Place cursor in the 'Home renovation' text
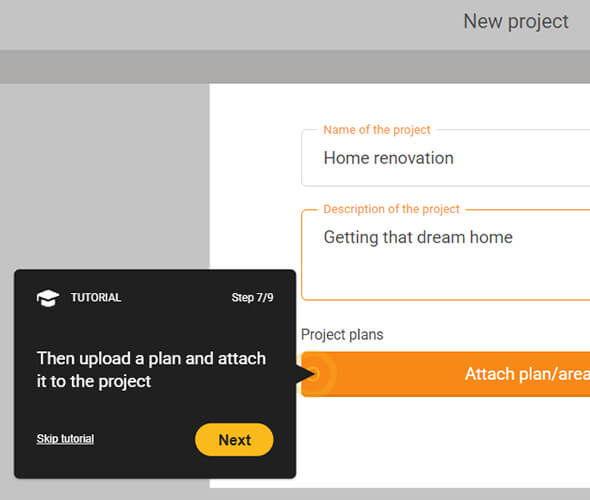The height and width of the screenshot is (500, 590). coord(388,158)
